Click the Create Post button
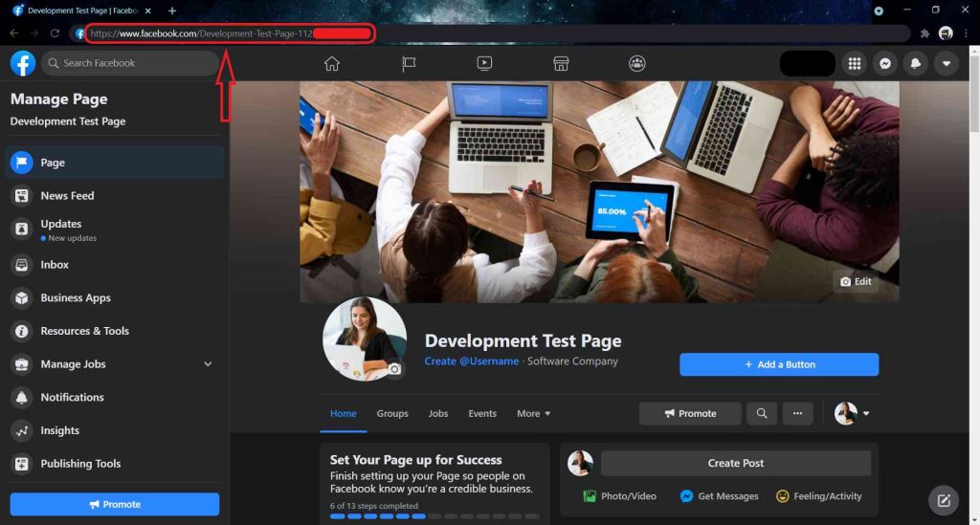 [736, 463]
